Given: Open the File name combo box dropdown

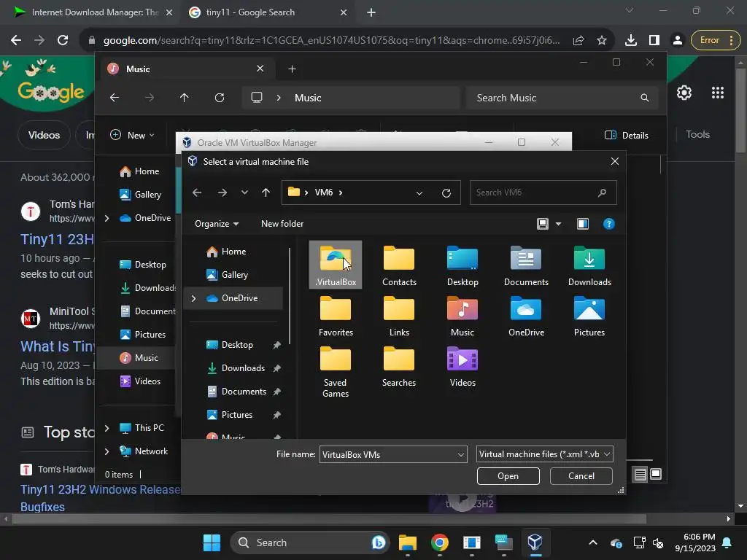Looking at the screenshot, I should (461, 455).
